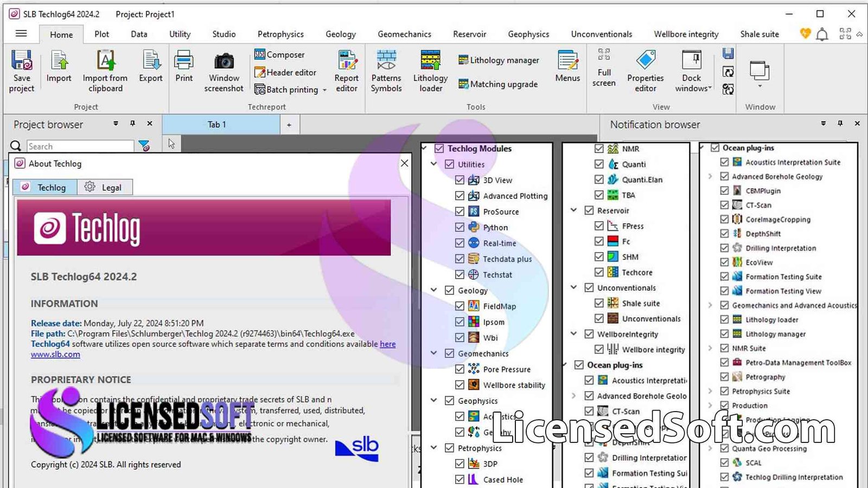Switch to the Geomechanics ribbon tab

[x=404, y=34]
